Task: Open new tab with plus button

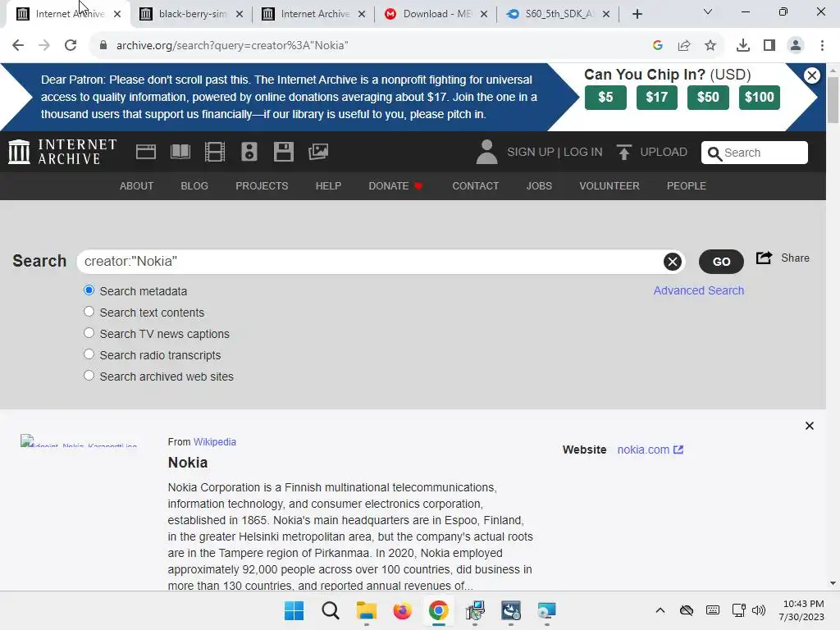Action: [x=637, y=14]
